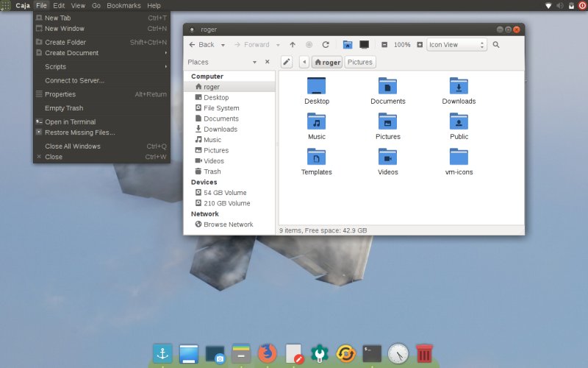Open the Places side pane selector dropdown

(x=254, y=63)
